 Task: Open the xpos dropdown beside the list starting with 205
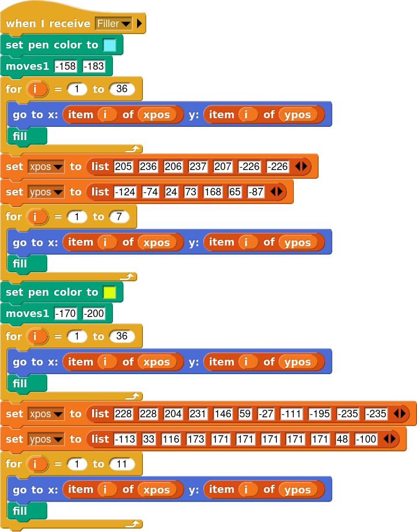[x=46, y=167]
